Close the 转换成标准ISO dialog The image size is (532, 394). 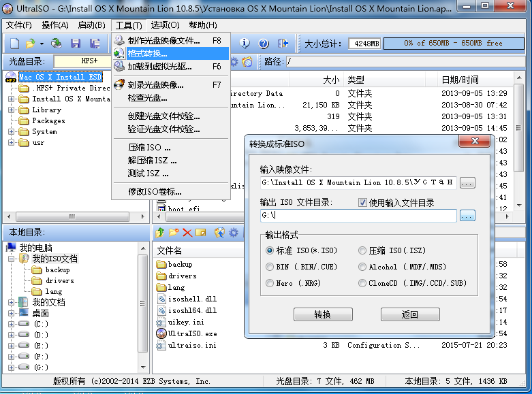click(x=475, y=141)
